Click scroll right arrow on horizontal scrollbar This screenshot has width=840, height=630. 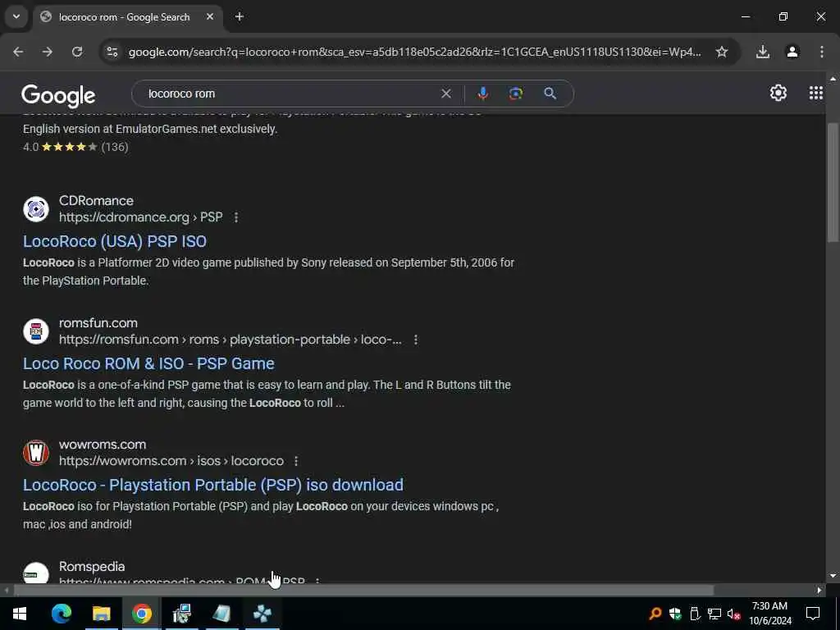tap(819, 591)
